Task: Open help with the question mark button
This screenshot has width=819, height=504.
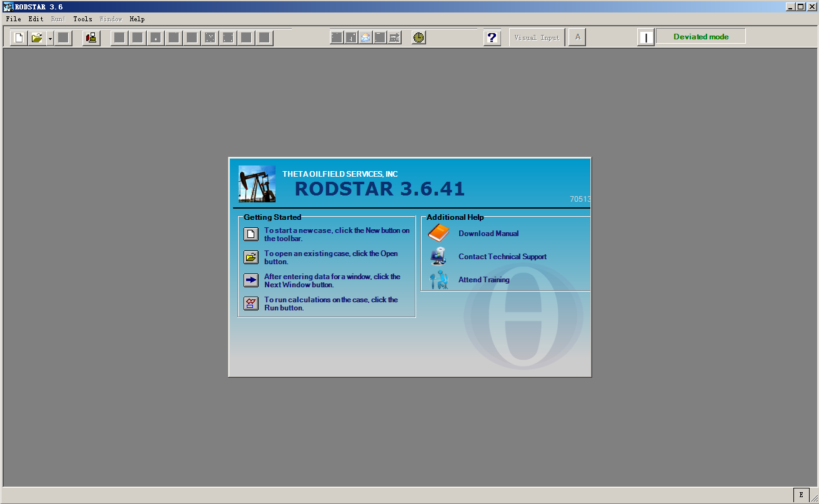Action: point(492,38)
